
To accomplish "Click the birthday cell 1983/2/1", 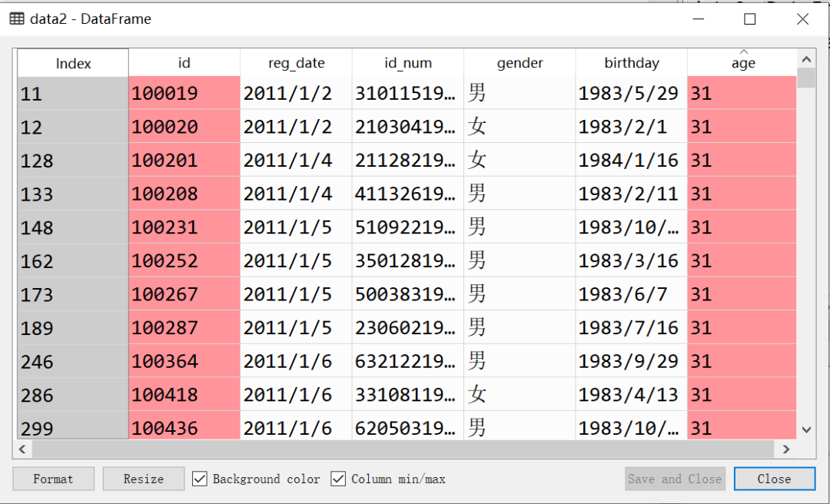I will tap(631, 127).
